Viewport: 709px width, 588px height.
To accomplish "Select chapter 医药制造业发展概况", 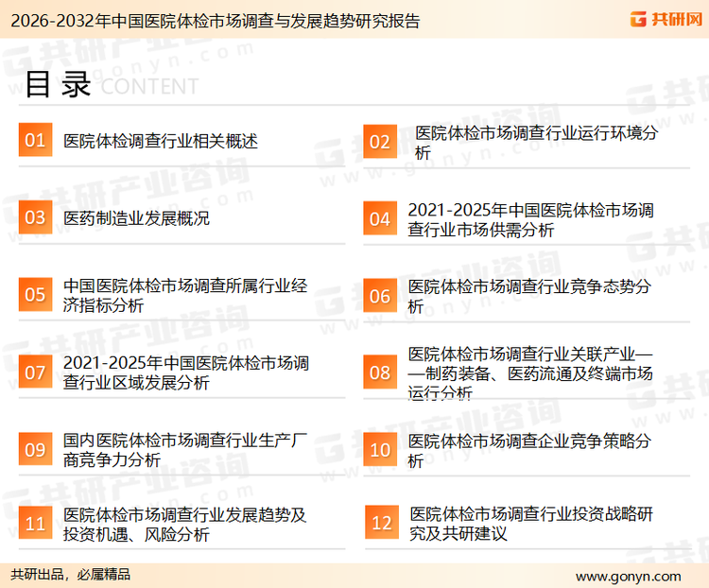I will (136, 218).
